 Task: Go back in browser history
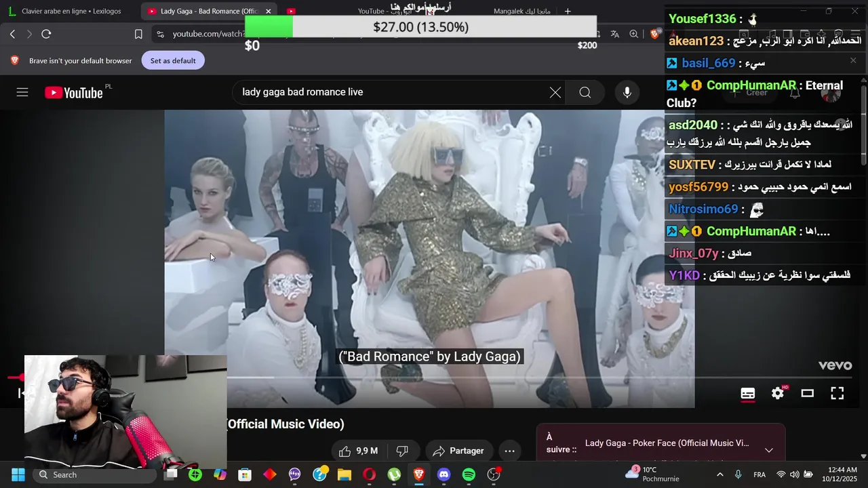[12, 34]
